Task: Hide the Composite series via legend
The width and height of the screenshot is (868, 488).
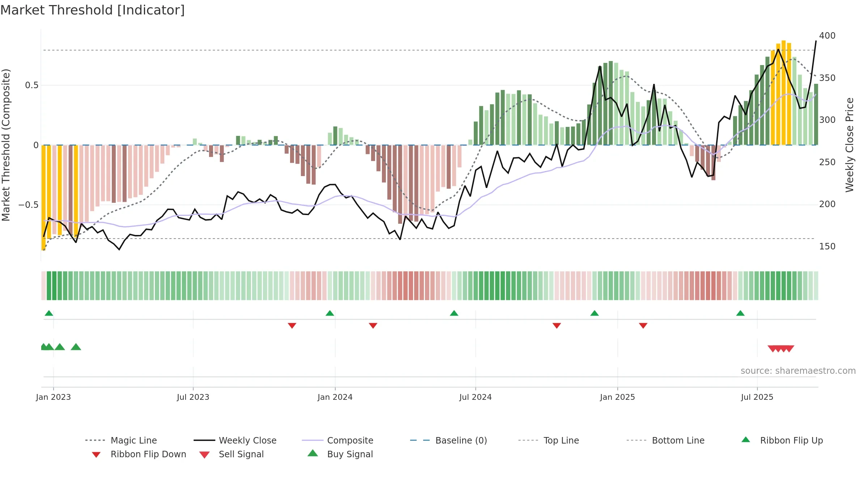Action: click(x=337, y=440)
